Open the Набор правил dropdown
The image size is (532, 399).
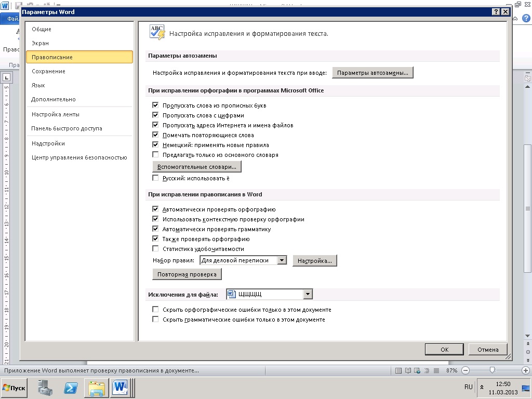click(282, 260)
